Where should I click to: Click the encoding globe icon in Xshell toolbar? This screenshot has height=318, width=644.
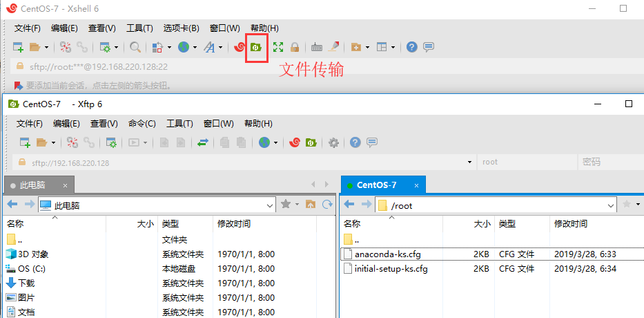[x=183, y=47]
